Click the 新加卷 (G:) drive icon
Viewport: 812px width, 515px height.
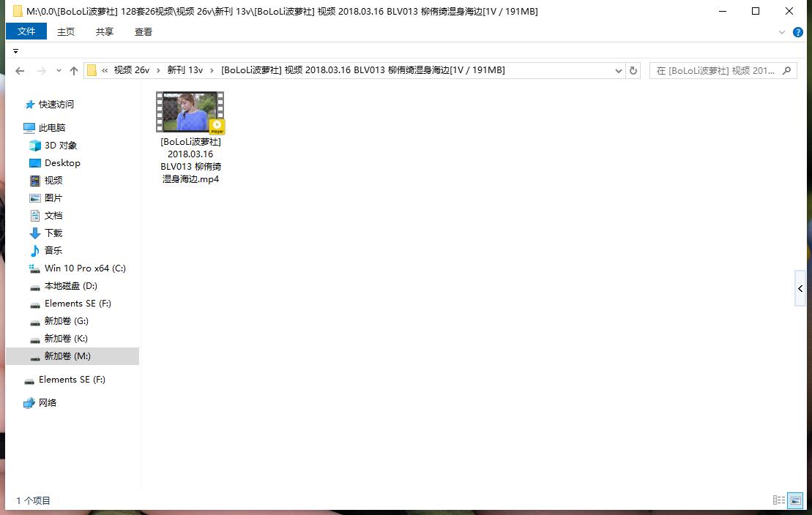[34, 323]
